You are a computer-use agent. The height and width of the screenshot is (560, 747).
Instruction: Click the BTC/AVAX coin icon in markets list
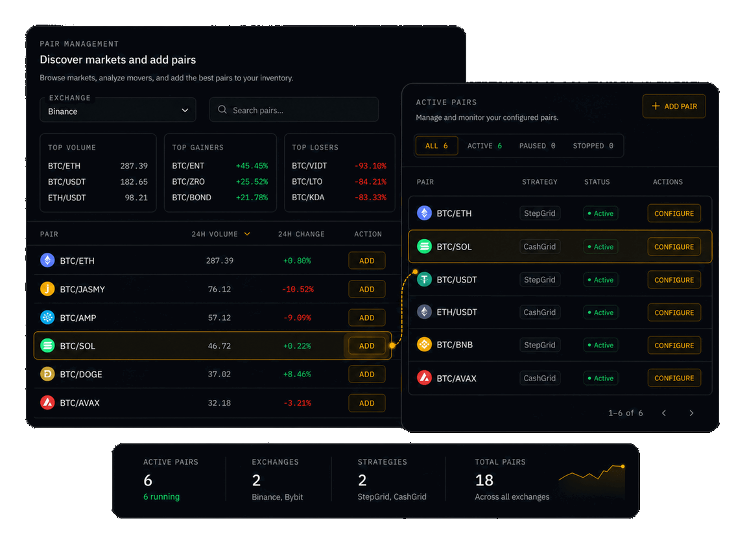(x=47, y=403)
